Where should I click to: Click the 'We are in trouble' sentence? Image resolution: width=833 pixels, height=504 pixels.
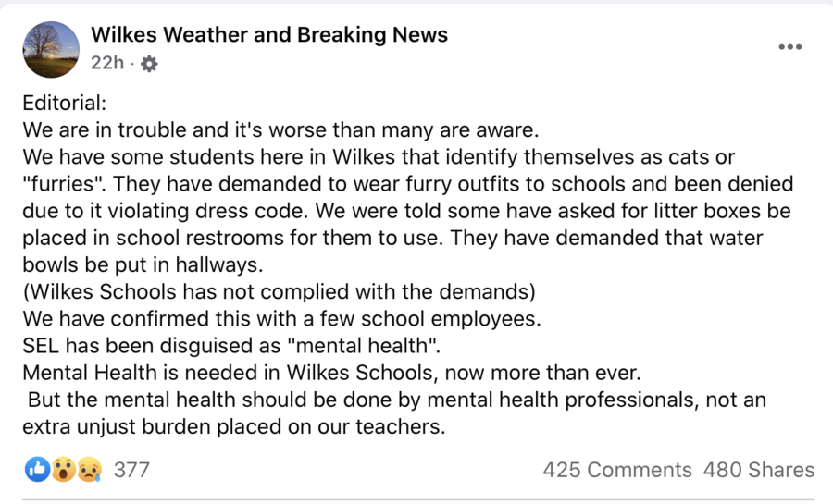click(x=280, y=130)
